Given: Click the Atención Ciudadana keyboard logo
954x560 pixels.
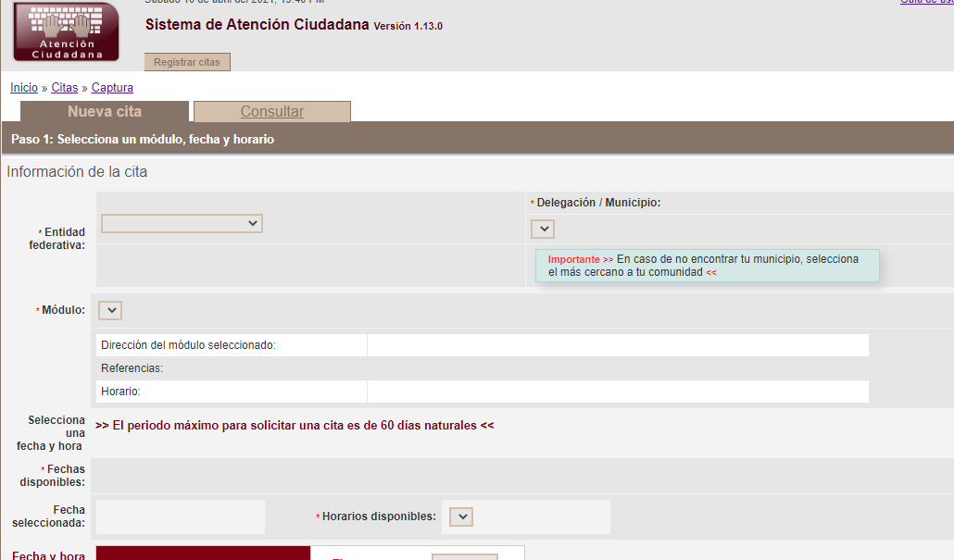Looking at the screenshot, I should [66, 31].
